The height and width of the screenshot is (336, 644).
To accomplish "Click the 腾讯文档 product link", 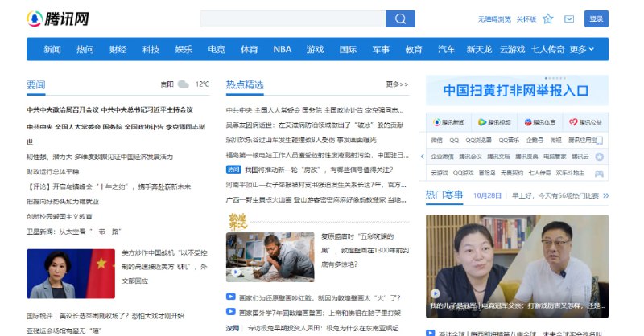I will (x=498, y=157).
